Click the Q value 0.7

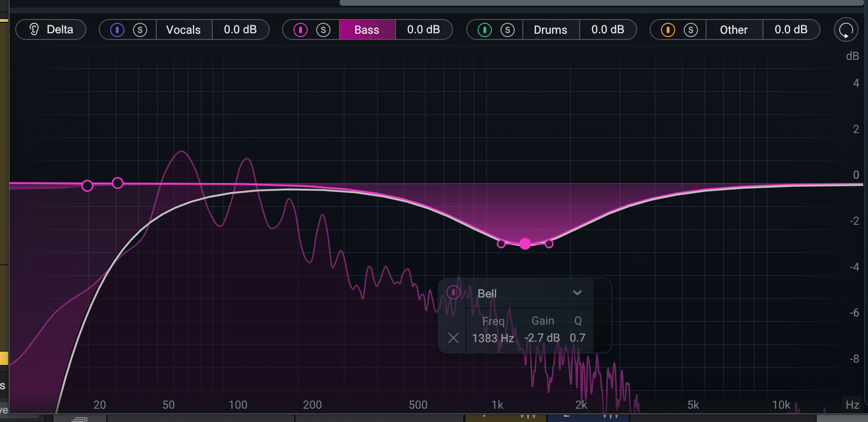pyautogui.click(x=577, y=338)
